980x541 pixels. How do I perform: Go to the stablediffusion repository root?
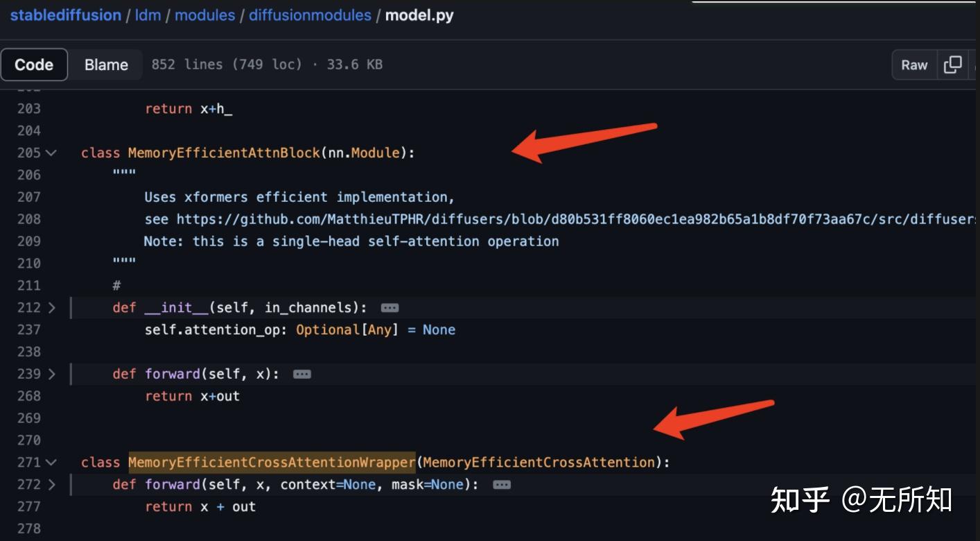(65, 15)
